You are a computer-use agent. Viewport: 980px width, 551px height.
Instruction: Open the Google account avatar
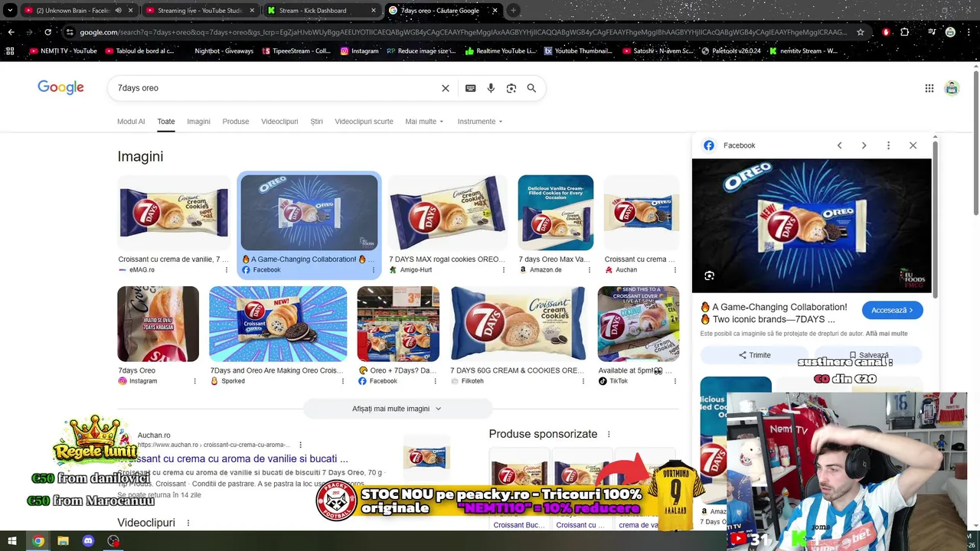[x=952, y=88]
